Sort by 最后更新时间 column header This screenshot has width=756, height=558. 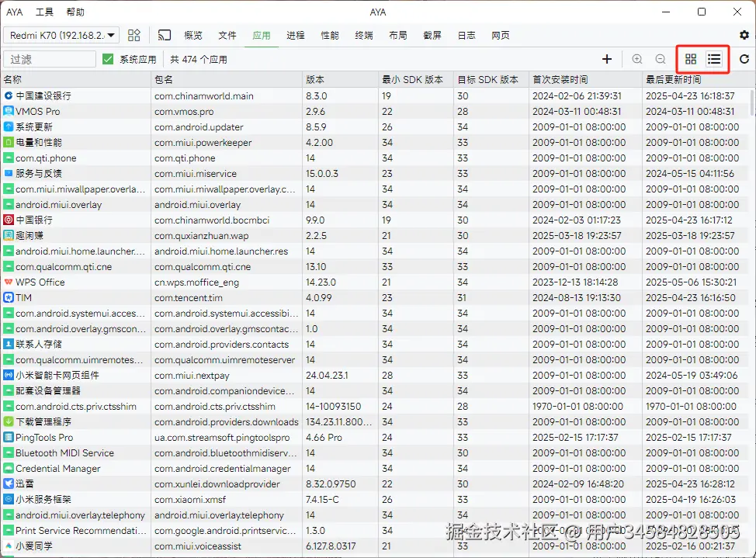pyautogui.click(x=697, y=79)
